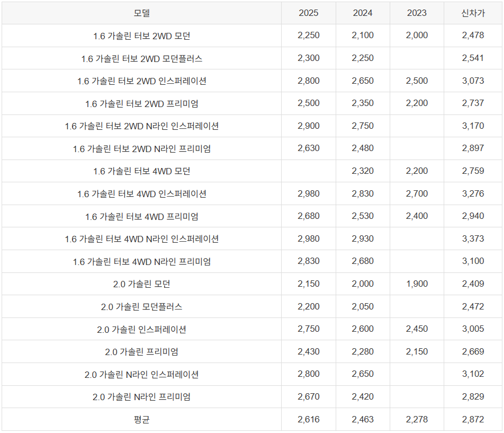Image resolution: width=504 pixels, height=433 pixels.
Task: Select row 1.6 가솔린 터보 4WD 모던
Action: (x=252, y=171)
